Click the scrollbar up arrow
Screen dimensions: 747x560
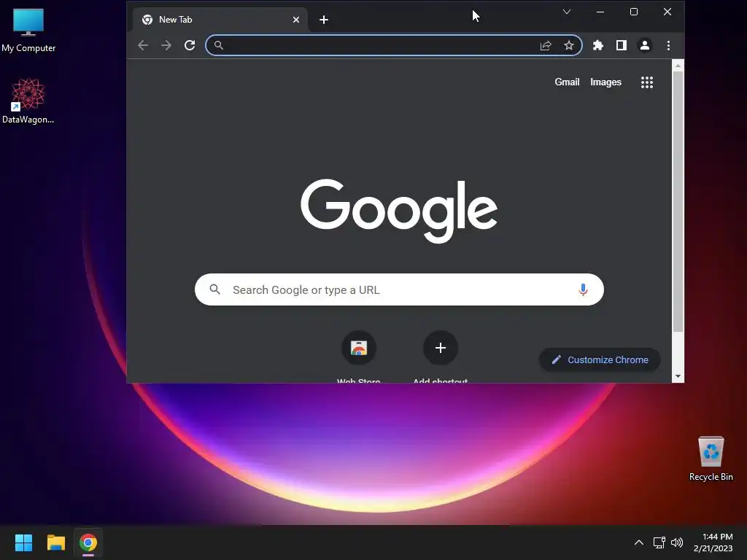(678, 65)
